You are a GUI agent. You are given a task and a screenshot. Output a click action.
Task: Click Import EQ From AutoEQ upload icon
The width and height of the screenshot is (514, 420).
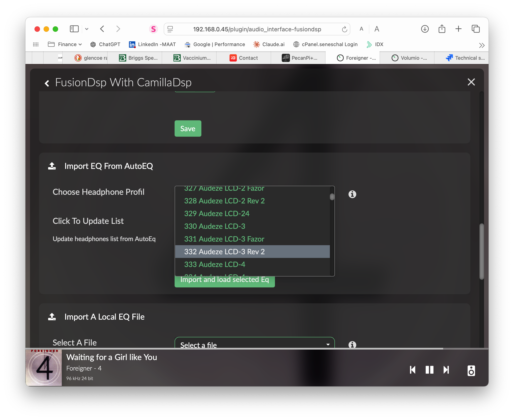tap(52, 166)
